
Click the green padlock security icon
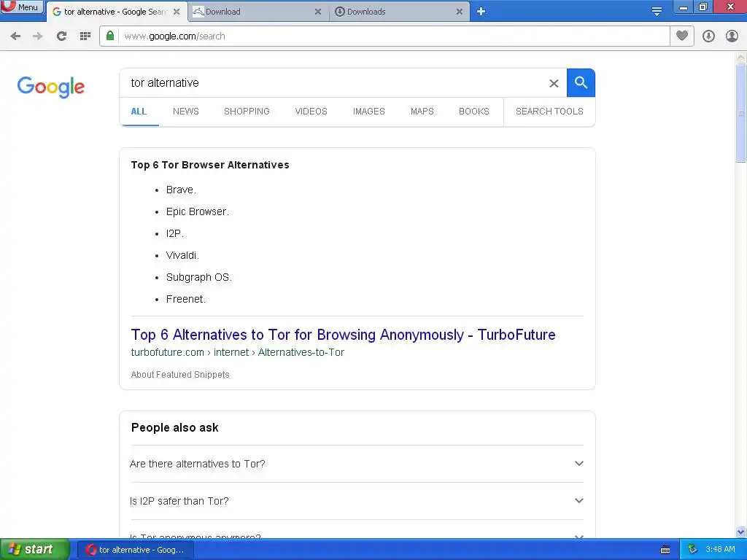point(110,36)
